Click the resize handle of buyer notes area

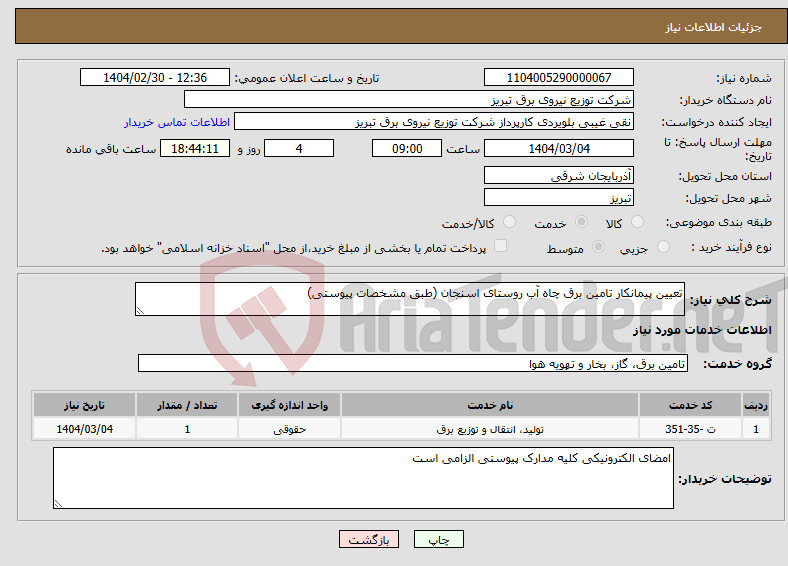point(58,503)
